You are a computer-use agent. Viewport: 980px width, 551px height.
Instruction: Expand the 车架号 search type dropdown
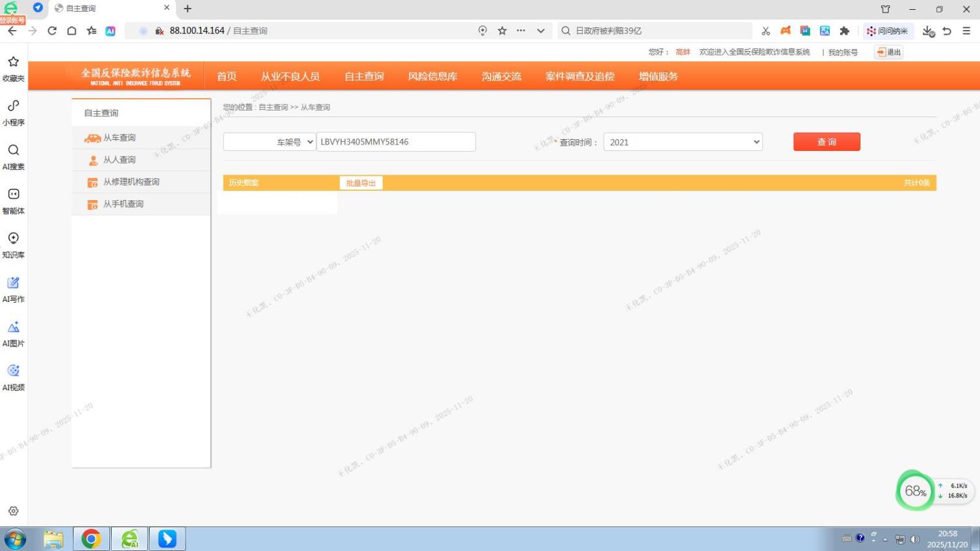click(270, 142)
